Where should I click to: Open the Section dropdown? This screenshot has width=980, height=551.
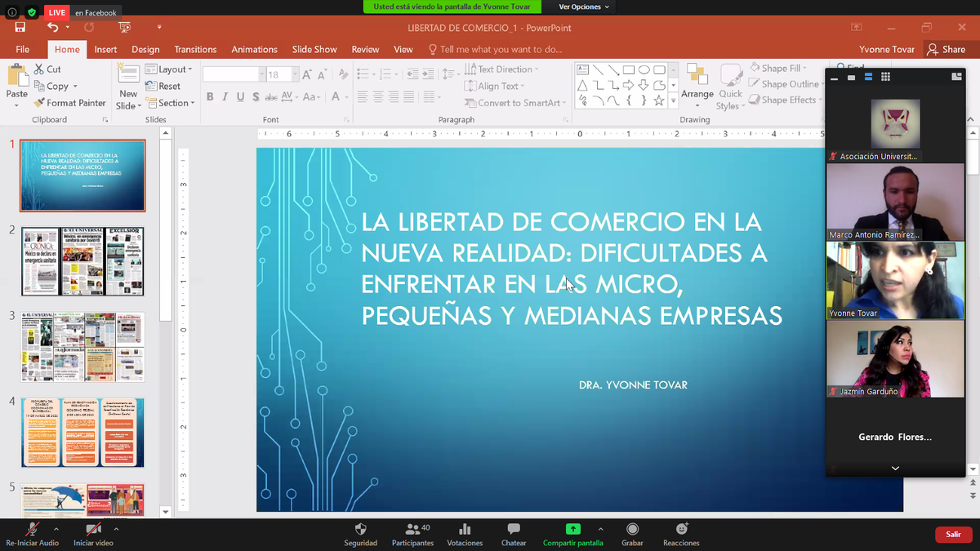170,103
